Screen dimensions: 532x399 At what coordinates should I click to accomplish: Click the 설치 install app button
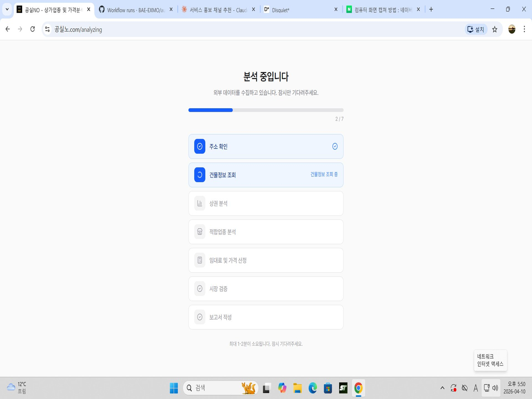(x=476, y=29)
